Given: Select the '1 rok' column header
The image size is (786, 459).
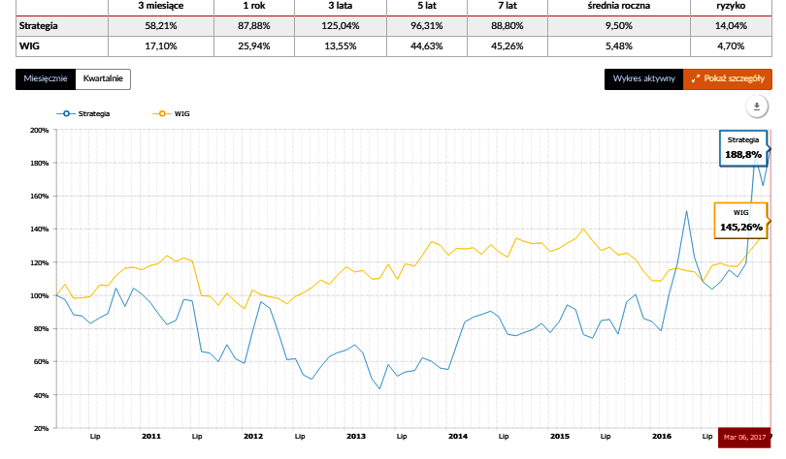Looking at the screenshot, I should pyautogui.click(x=254, y=6).
